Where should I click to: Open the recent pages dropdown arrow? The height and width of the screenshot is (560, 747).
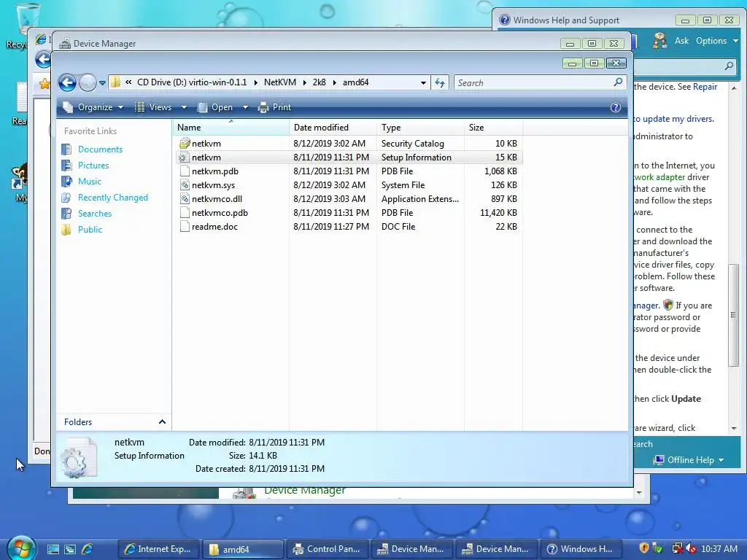coord(102,83)
